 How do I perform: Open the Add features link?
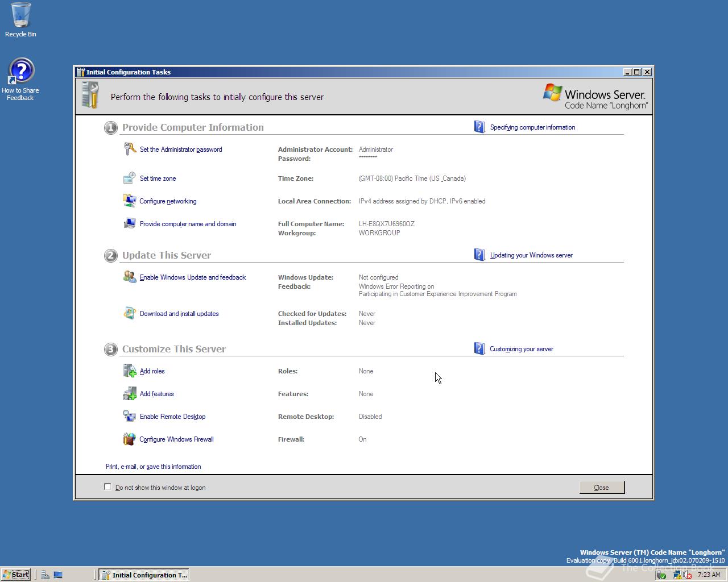coord(156,394)
